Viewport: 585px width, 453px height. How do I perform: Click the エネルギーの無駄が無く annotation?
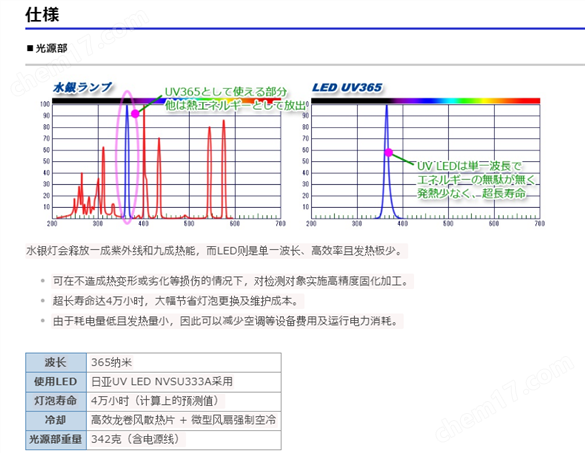pos(476,180)
